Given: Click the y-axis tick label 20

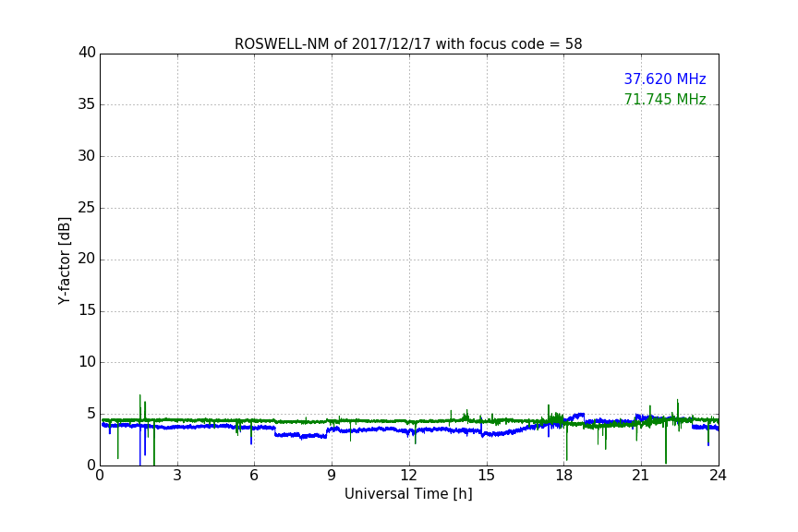Looking at the screenshot, I should point(87,259).
